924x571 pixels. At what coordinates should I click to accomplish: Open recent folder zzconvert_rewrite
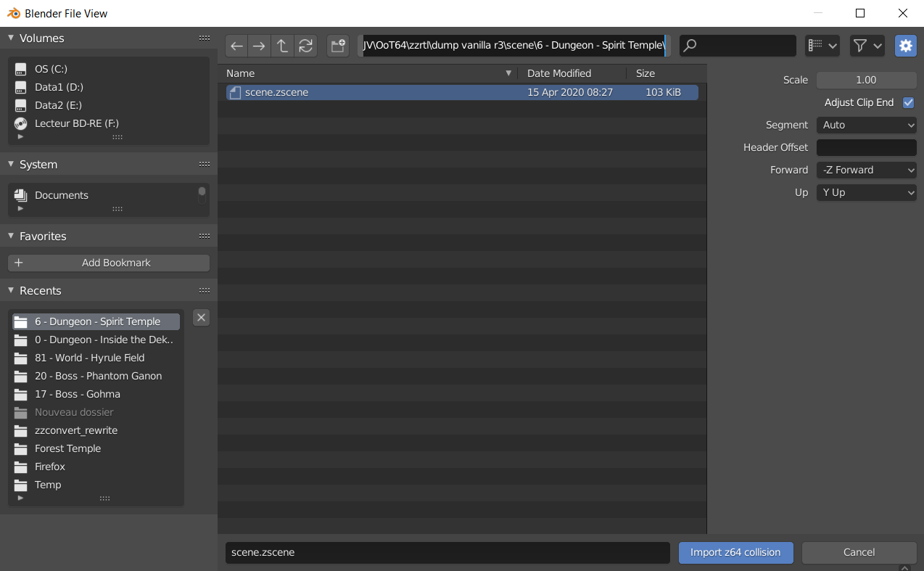point(96,430)
